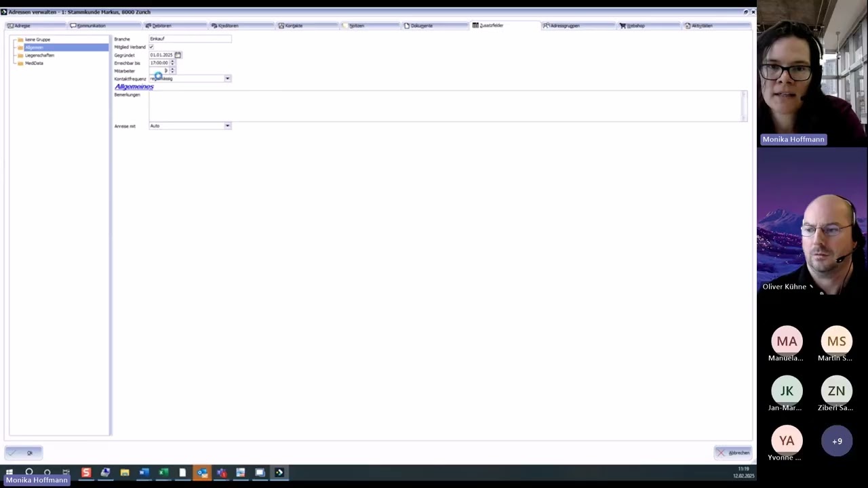This screenshot has width=868, height=488.
Task: Open Microsoft Teams from the taskbar
Action: click(x=221, y=472)
